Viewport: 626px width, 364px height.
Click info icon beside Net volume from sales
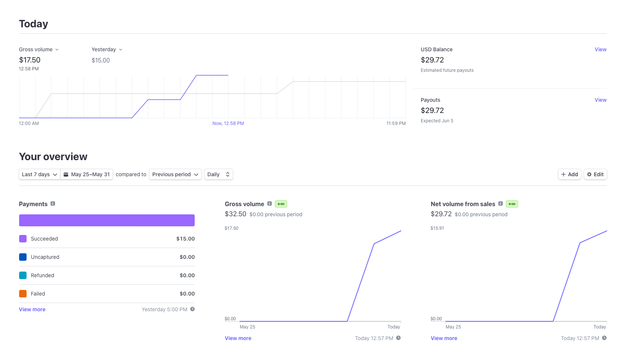[x=501, y=204]
